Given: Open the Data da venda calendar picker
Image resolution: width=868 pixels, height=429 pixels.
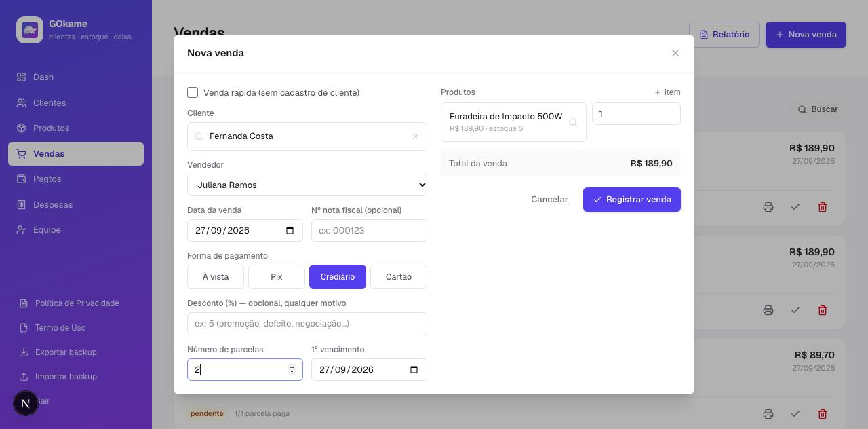Looking at the screenshot, I should pos(290,230).
